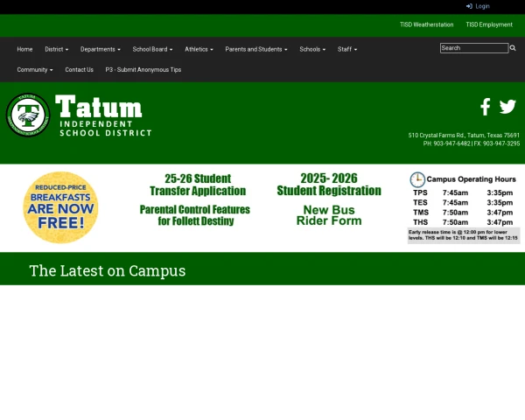This screenshot has height=420, width=525.
Task: Expand the District dropdown menu
Action: click(57, 49)
